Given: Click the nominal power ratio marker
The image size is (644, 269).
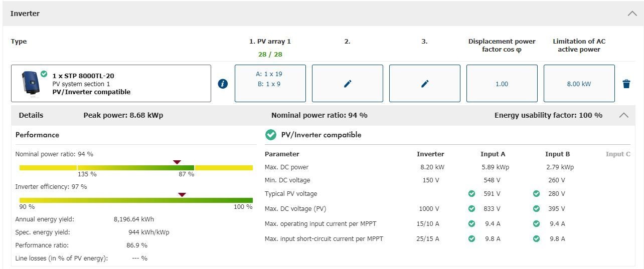Looking at the screenshot, I should point(177,162).
